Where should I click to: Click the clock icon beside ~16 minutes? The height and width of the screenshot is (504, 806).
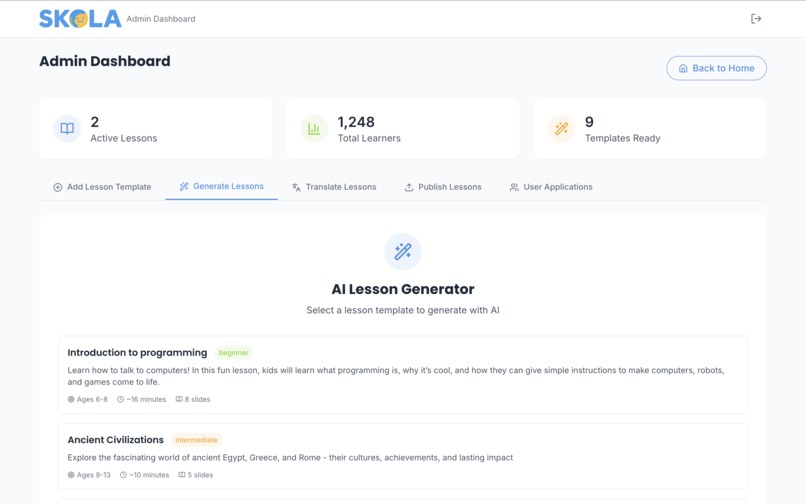coord(120,399)
